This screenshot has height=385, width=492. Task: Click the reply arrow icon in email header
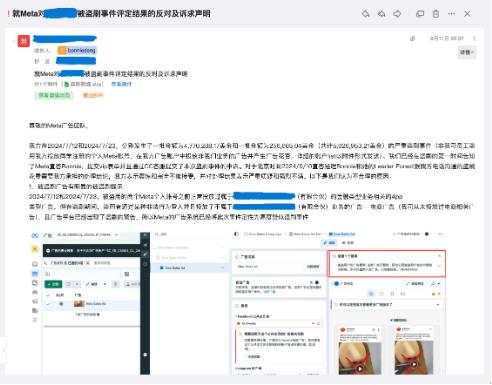(366, 14)
